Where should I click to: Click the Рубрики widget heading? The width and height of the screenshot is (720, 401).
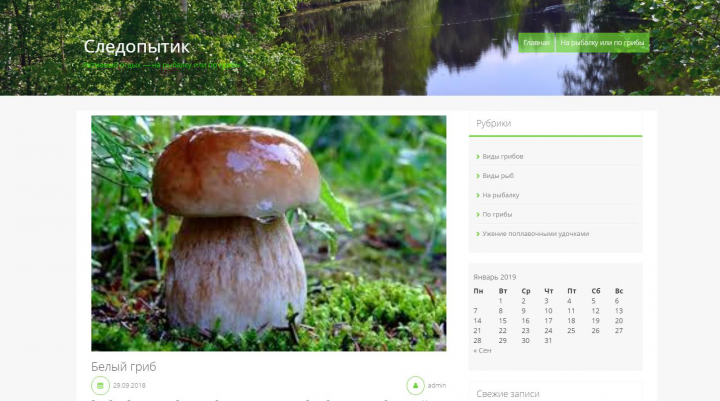click(x=494, y=123)
